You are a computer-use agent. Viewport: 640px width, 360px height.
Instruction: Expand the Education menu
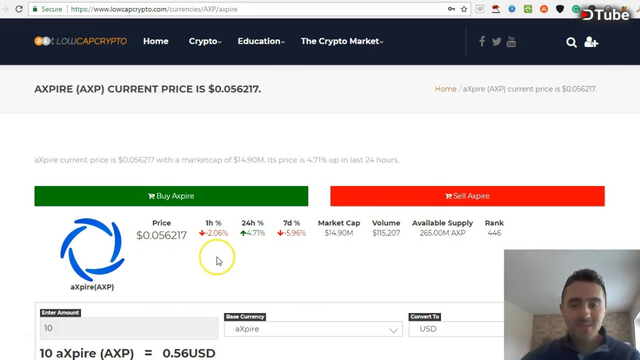pyautogui.click(x=261, y=41)
